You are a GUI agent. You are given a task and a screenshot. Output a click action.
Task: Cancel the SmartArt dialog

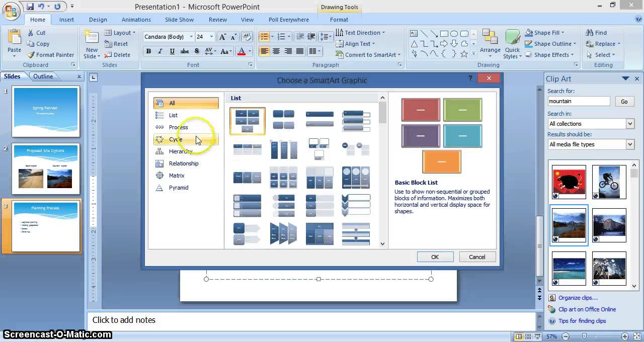click(477, 257)
